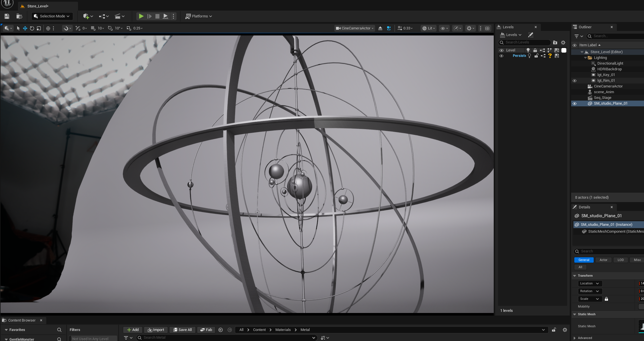Select the Scale transform tool
Screen dimensions: 644x341
tap(39, 28)
